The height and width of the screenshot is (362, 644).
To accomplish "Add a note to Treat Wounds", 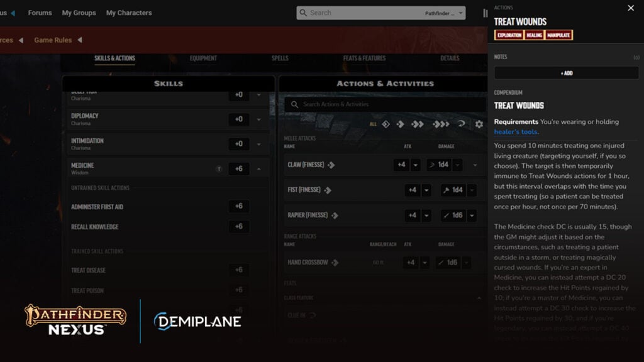I will [567, 73].
